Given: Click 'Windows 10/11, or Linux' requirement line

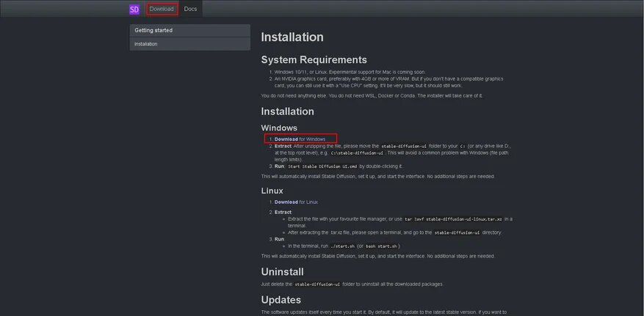Looking at the screenshot, I should pyautogui.click(x=350, y=72).
